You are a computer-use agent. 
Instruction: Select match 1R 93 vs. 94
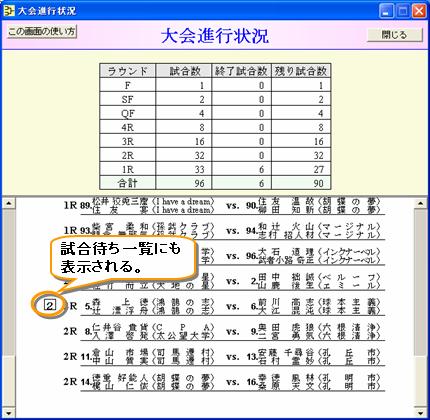tap(223, 231)
